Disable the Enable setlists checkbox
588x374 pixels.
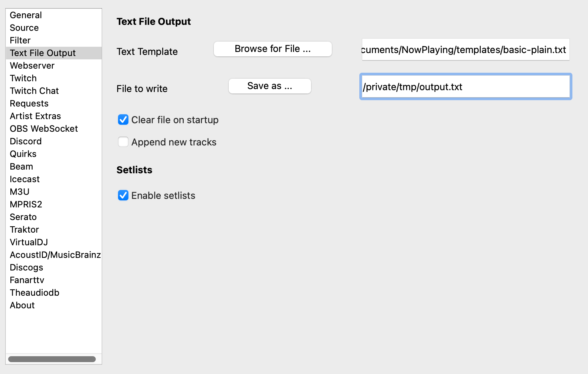[x=123, y=196]
